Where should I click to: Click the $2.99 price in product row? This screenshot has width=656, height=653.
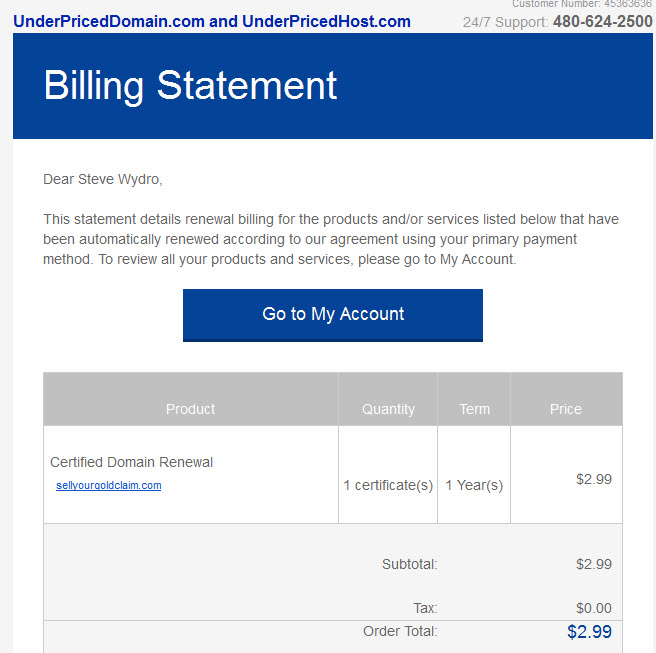coord(593,479)
